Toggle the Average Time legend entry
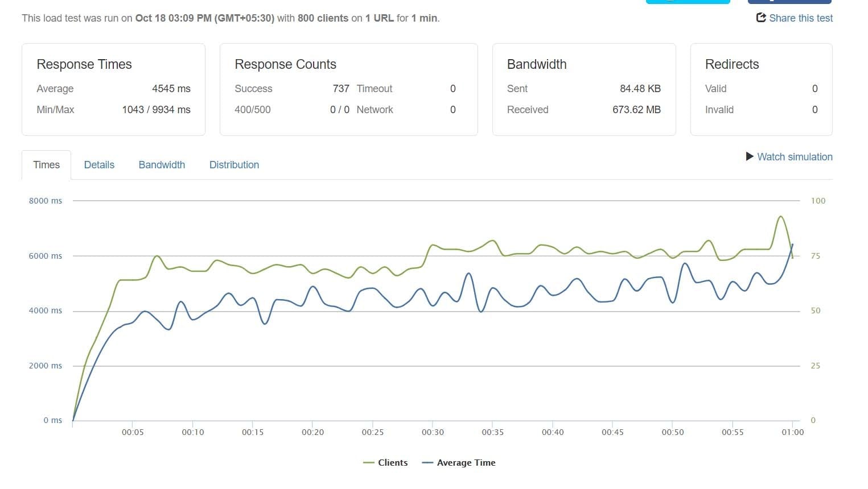This screenshot has height=489, width=868. 466,463
